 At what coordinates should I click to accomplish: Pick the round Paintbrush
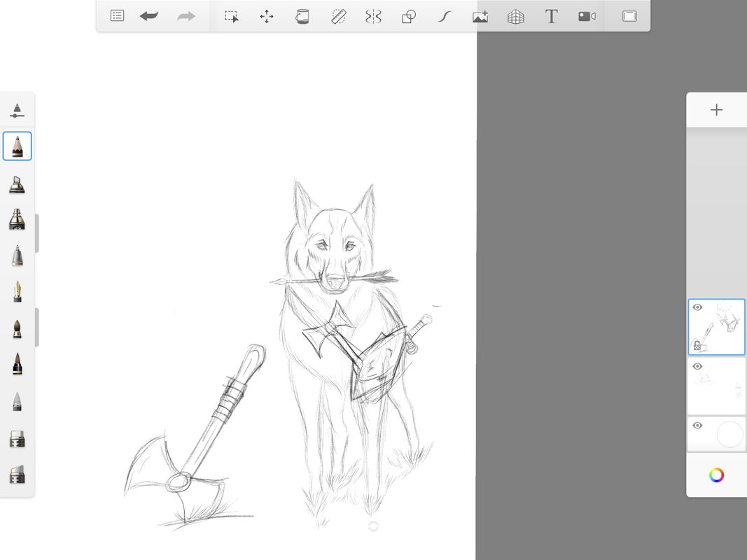pos(17,328)
